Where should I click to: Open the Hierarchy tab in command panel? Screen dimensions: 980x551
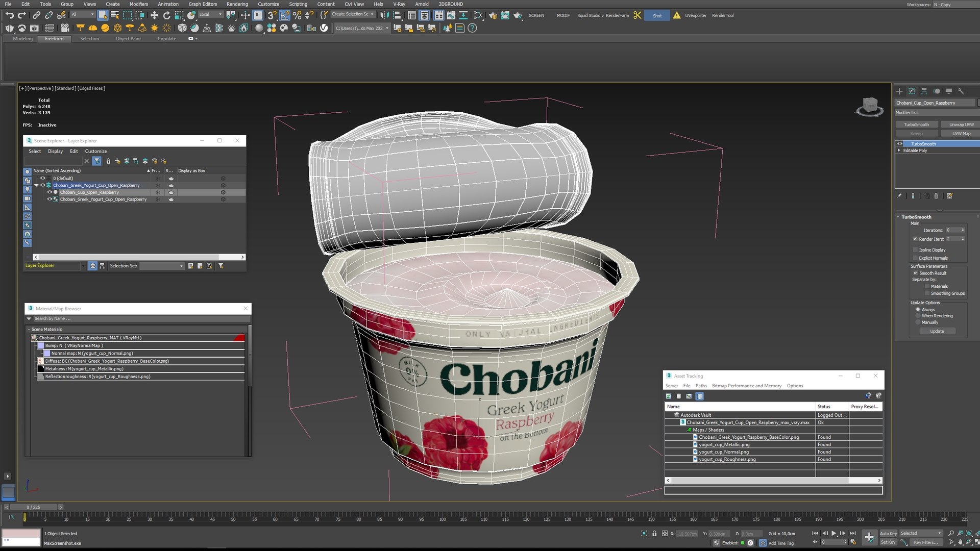click(x=924, y=91)
